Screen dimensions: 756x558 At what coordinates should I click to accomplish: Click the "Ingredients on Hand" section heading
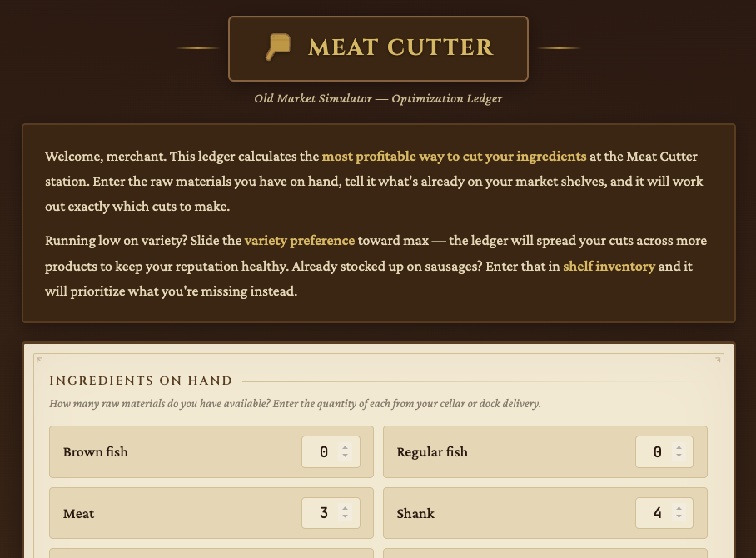[x=142, y=381]
